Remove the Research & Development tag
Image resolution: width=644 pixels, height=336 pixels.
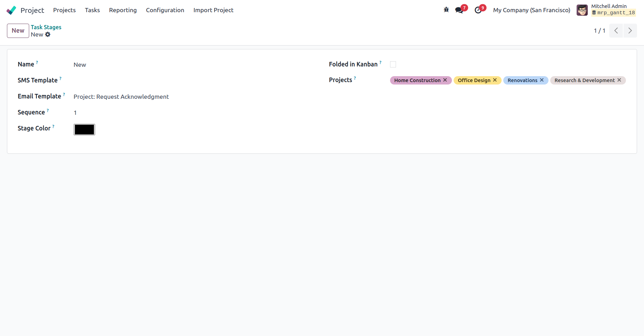(x=619, y=80)
